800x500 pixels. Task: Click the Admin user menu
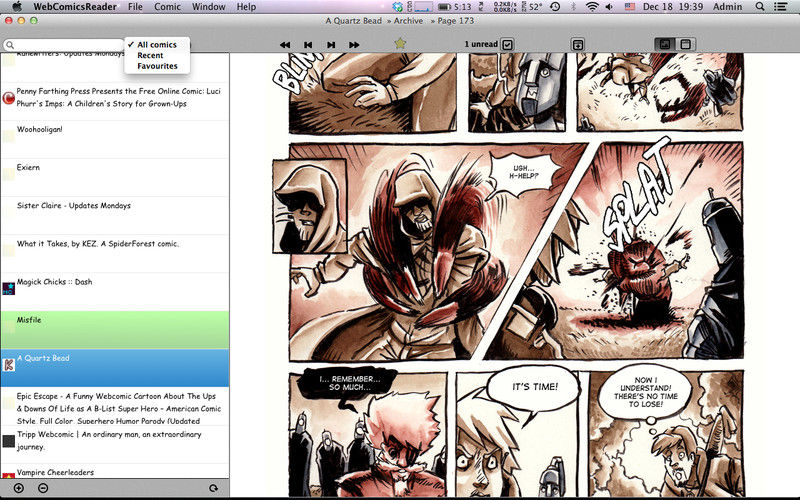click(728, 7)
